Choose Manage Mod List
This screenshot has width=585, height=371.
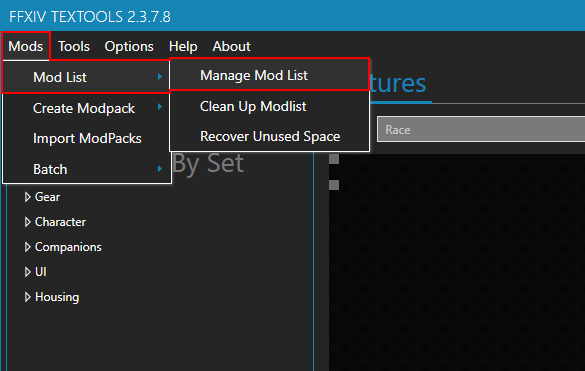[x=269, y=75]
